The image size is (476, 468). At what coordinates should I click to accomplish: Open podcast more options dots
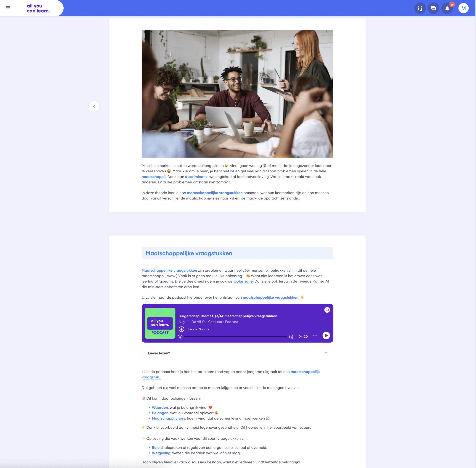(315, 335)
